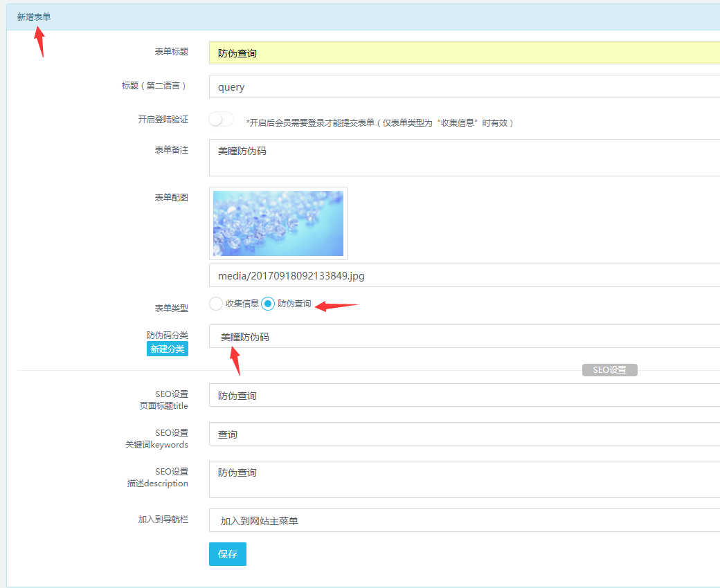The width and height of the screenshot is (720, 588).
Task: Click the 标题（第二语言）field containing query
Action: point(464,87)
